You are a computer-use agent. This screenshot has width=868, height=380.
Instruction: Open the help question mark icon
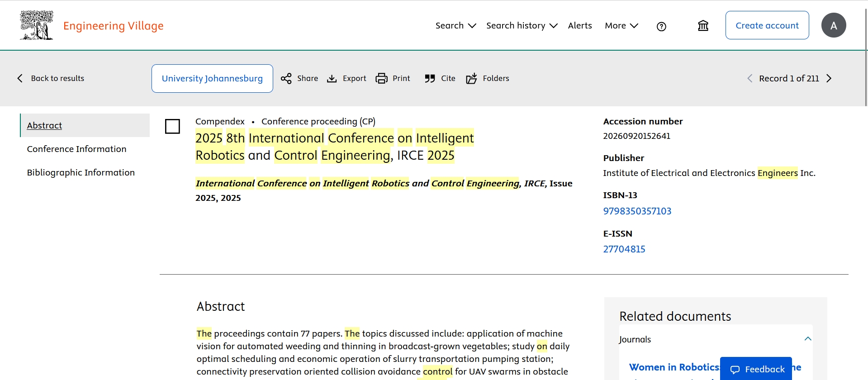(x=661, y=26)
